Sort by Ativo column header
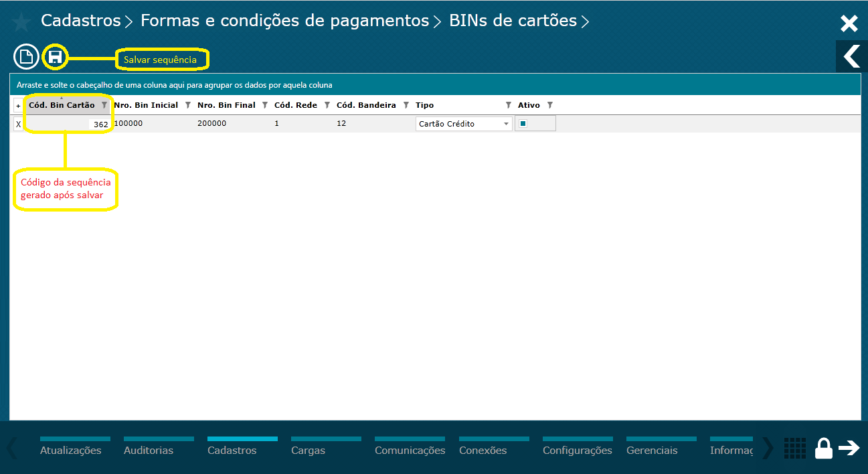 pos(529,105)
